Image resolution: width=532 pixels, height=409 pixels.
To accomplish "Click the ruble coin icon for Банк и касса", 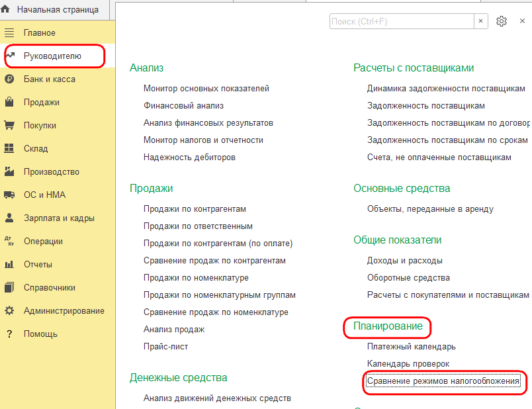I will pos(9,79).
